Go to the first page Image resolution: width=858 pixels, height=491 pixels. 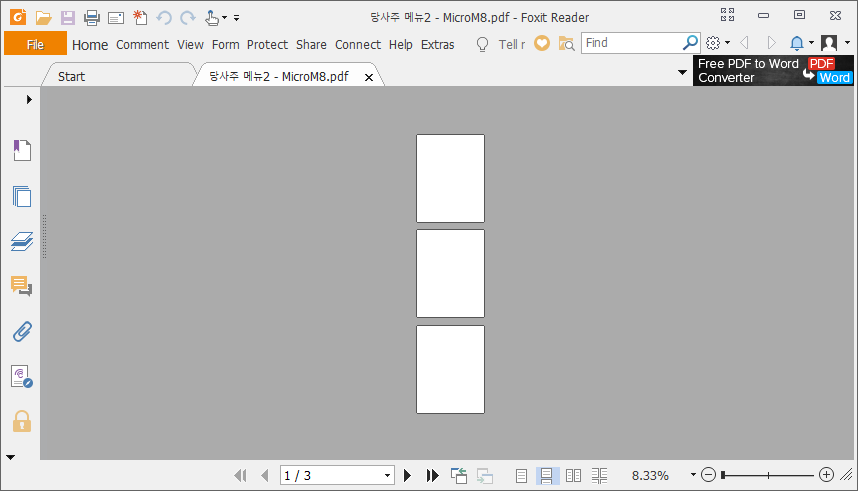(240, 476)
